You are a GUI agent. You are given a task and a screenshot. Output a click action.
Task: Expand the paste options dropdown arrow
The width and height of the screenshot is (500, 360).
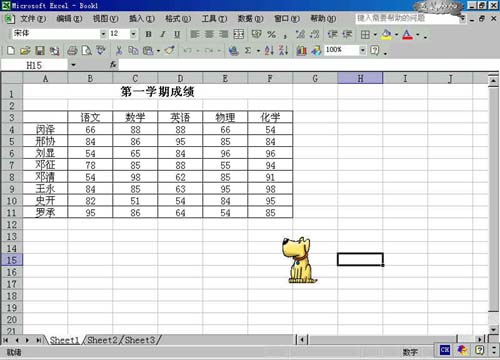tap(158, 51)
